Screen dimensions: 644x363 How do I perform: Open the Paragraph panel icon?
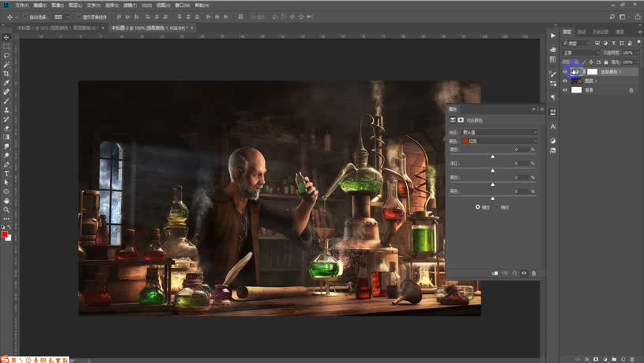(x=553, y=97)
